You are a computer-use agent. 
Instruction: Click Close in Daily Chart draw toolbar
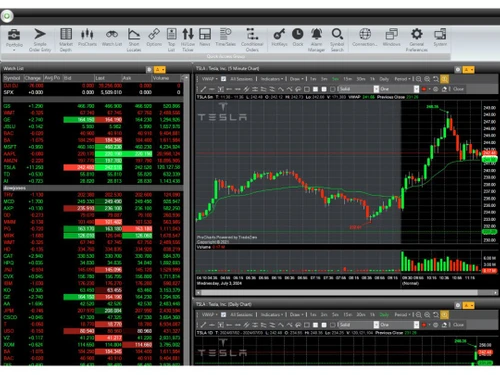pyautogui.click(x=458, y=325)
